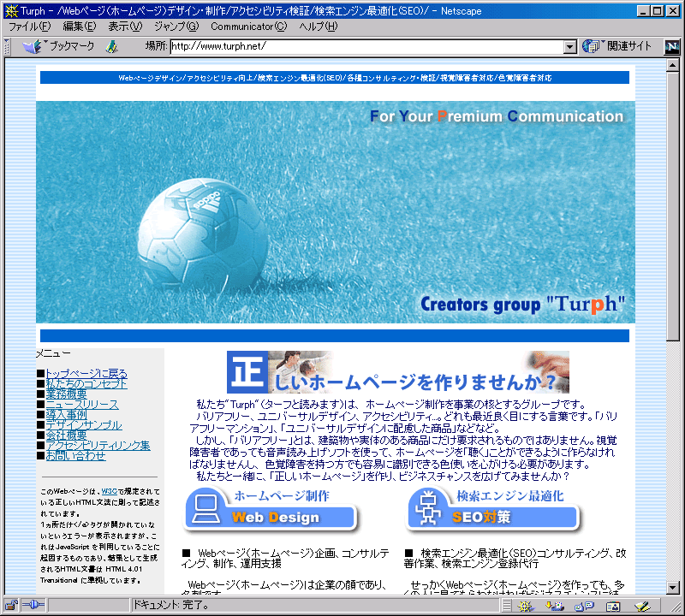
Task: Open the Communicator(C) menu
Action: 249,27
